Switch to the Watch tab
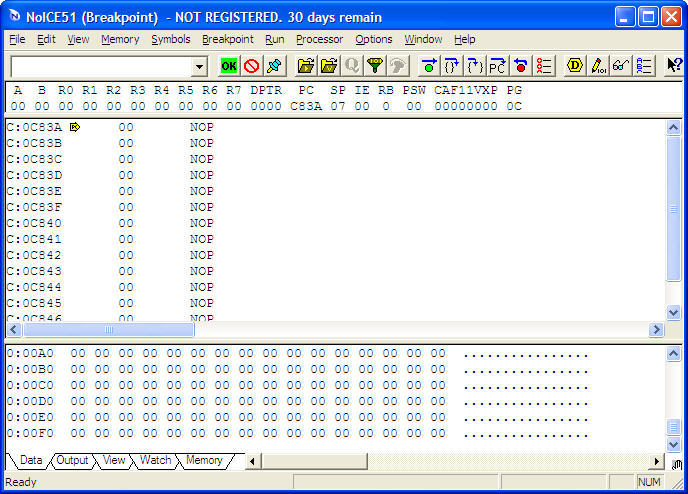The height and width of the screenshot is (494, 688). 155,460
